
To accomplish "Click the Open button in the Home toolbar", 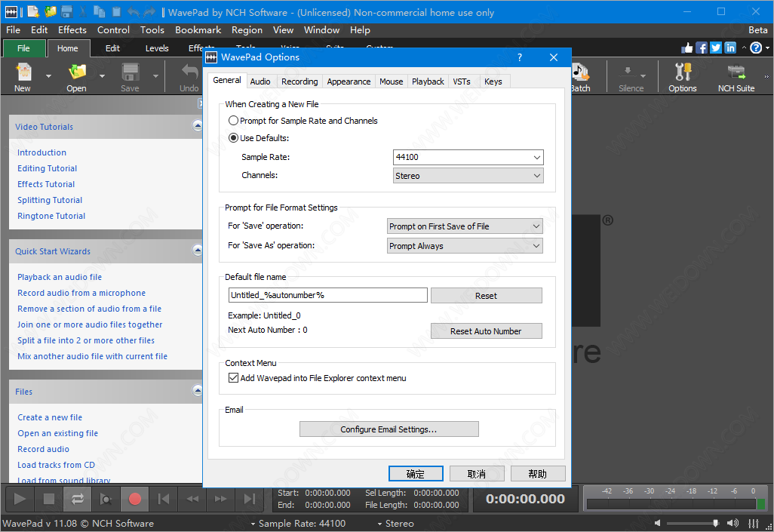I will click(76, 78).
